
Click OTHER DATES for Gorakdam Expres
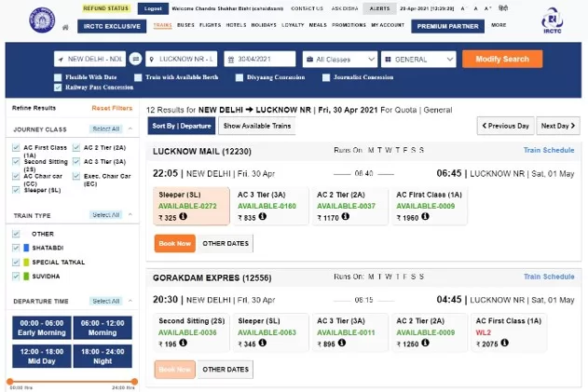click(226, 370)
